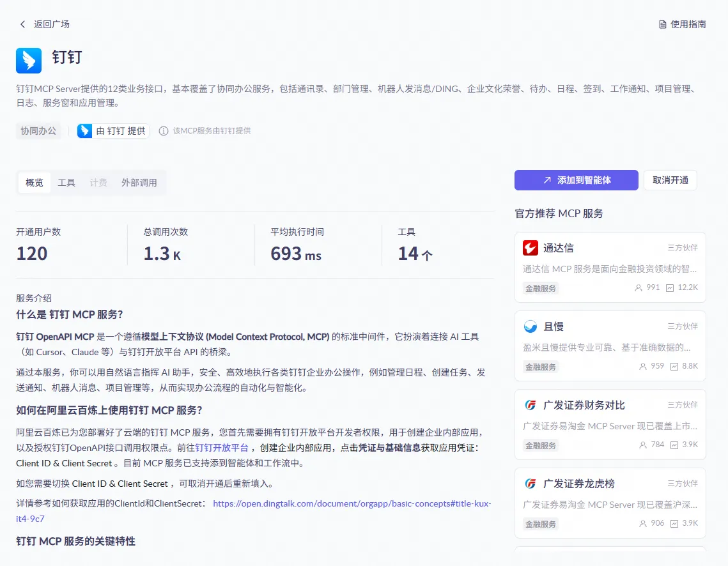The height and width of the screenshot is (566, 728).
Task: Click the info circle icon beside 该MCP服务由钉钉提供
Action: 164,131
